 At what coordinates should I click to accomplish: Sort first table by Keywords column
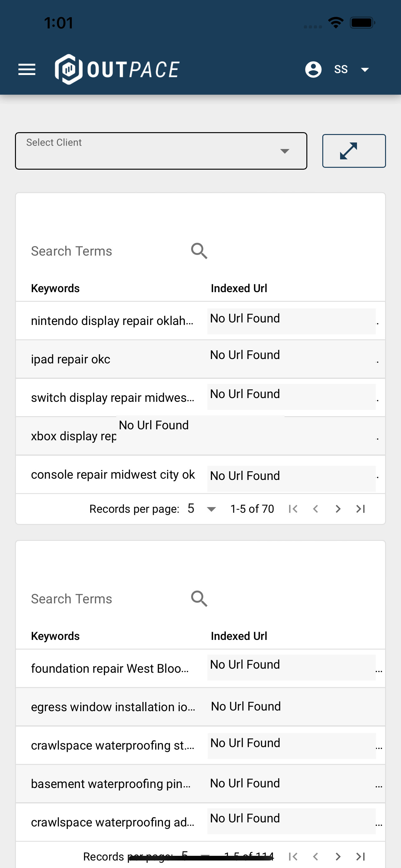click(55, 288)
